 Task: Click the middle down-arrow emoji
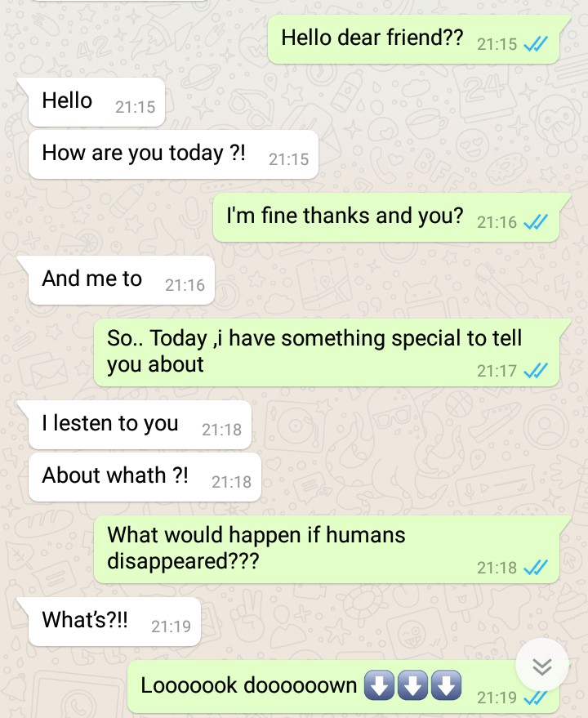pyautogui.click(x=412, y=685)
